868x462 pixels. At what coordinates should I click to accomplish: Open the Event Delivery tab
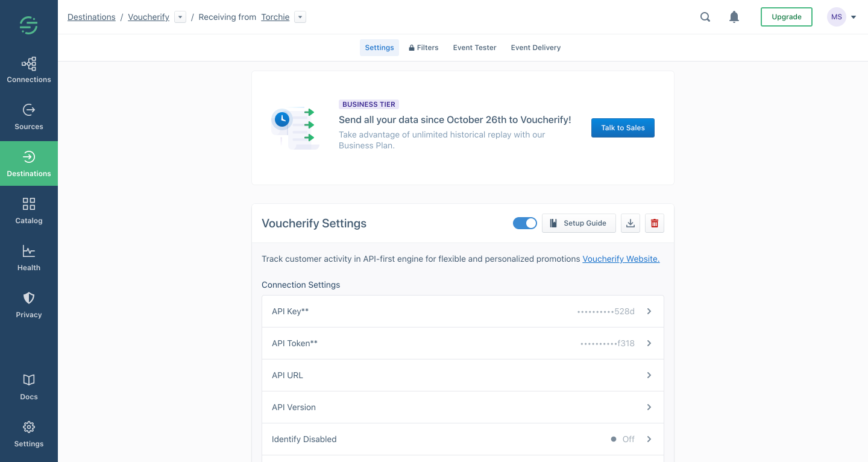tap(536, 48)
